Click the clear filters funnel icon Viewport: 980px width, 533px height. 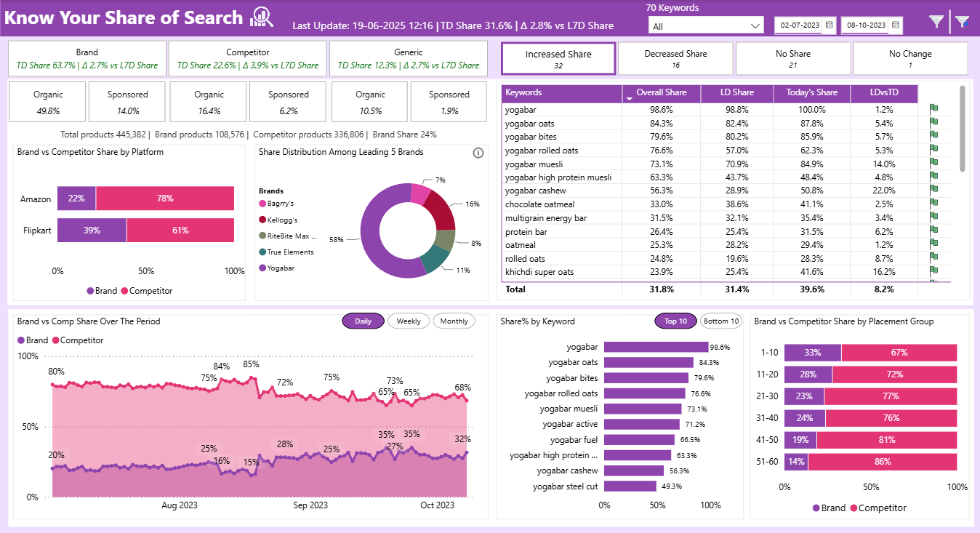[x=963, y=22]
